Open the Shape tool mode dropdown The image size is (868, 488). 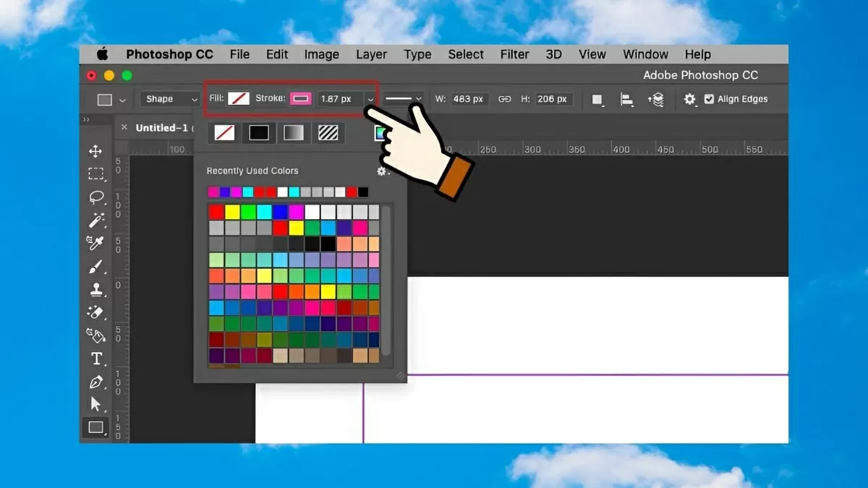[171, 99]
